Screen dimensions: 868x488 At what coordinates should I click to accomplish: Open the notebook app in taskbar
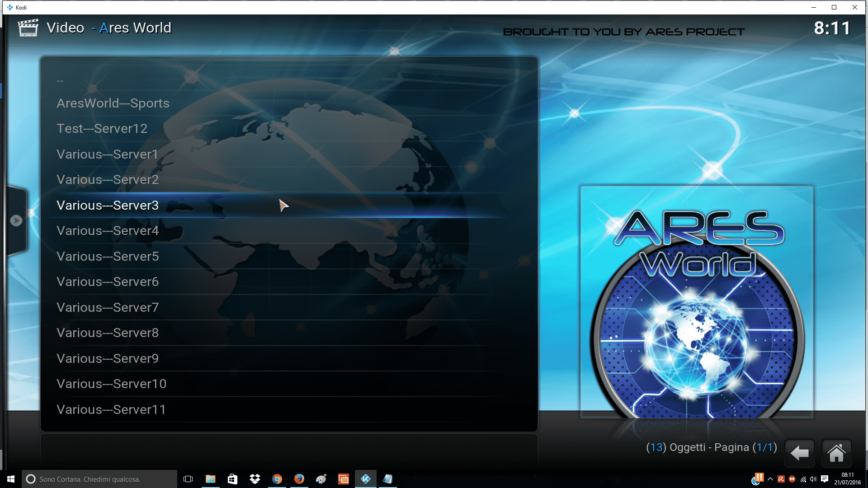click(388, 479)
